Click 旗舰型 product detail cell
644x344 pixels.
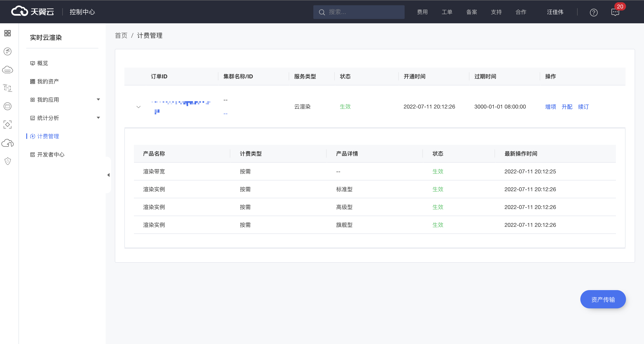344,225
